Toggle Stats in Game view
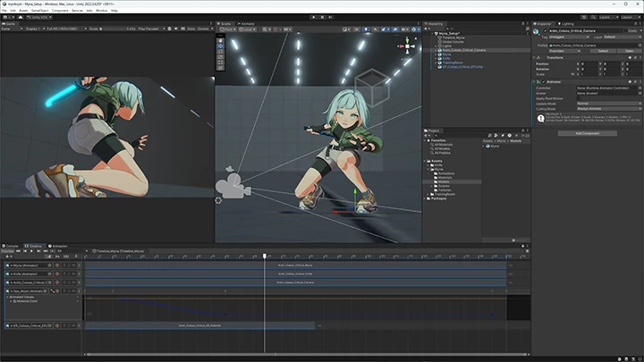644x362 pixels. (x=191, y=29)
